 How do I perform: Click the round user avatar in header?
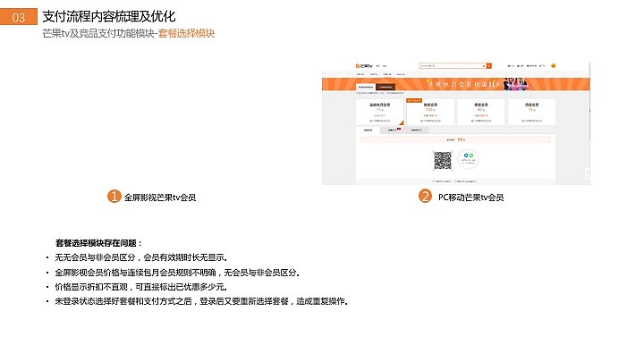tap(554, 65)
